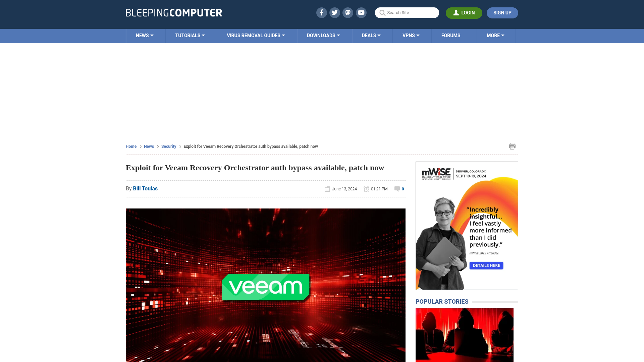The image size is (644, 362).
Task: Open the FORUMS menu item
Action: 450,35
